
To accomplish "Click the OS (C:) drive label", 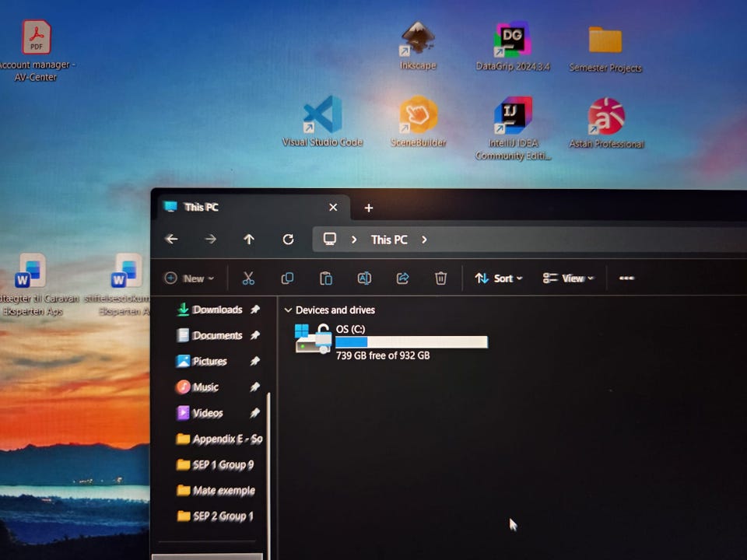I will (x=350, y=329).
